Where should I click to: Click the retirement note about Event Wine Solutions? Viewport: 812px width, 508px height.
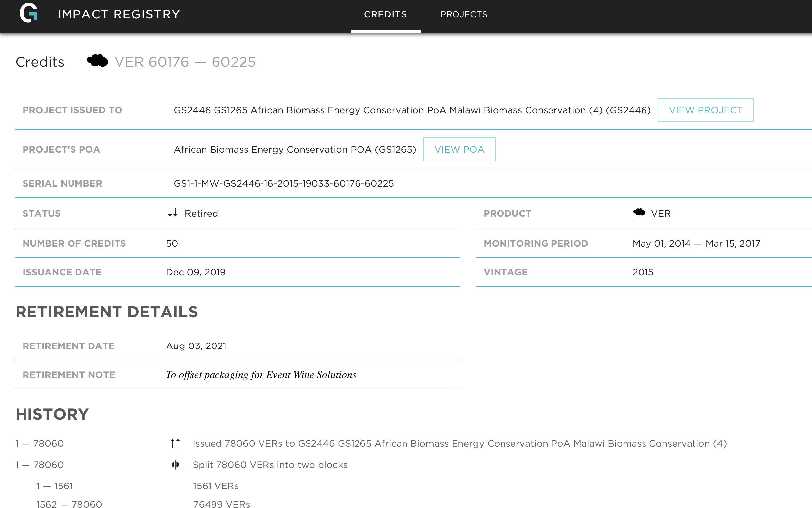tap(261, 375)
